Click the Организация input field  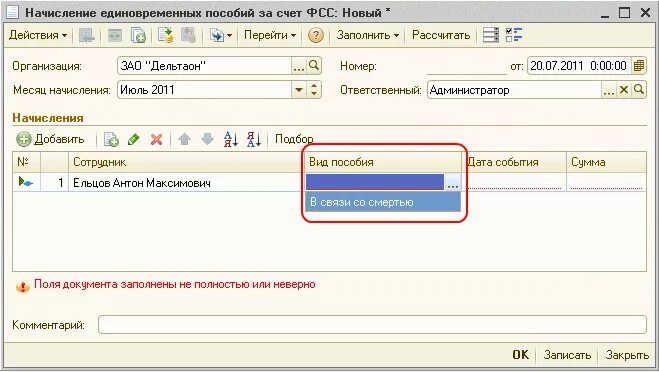(x=204, y=66)
